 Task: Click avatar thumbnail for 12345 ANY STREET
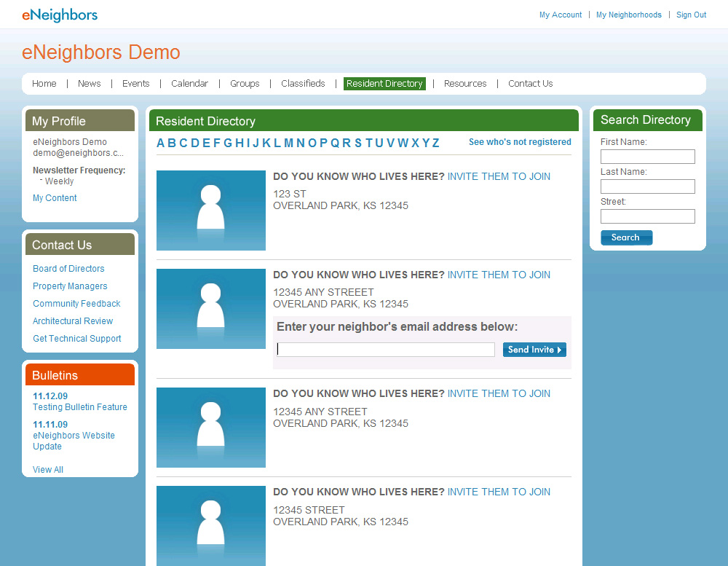tap(211, 428)
